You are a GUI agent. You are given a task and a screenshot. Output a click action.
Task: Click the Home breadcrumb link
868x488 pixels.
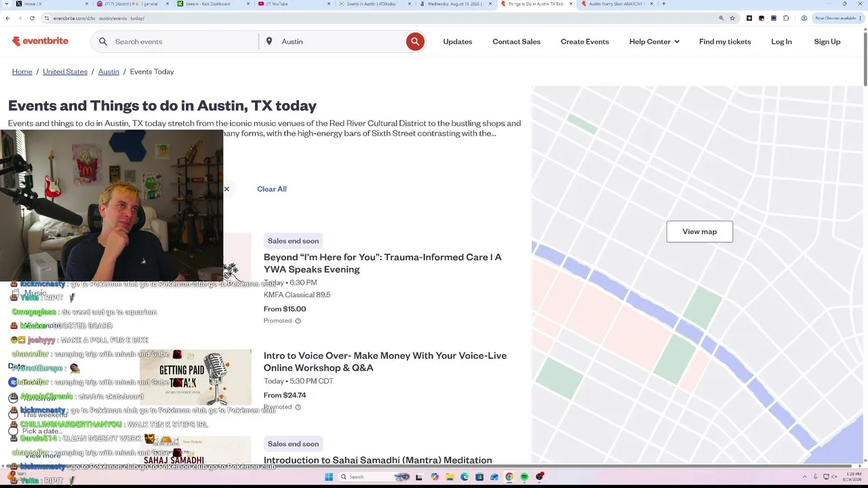tap(22, 71)
